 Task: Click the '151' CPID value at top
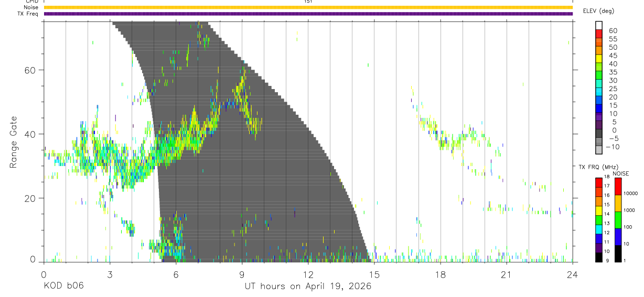[x=308, y=2]
